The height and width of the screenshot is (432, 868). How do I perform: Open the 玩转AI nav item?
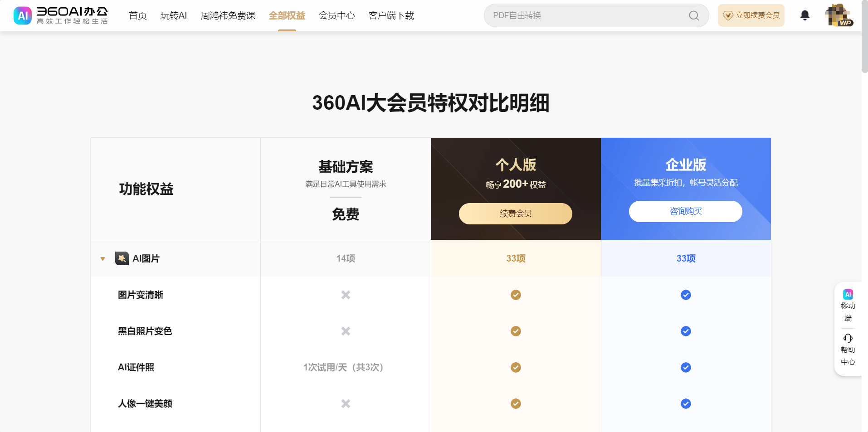pyautogui.click(x=174, y=15)
